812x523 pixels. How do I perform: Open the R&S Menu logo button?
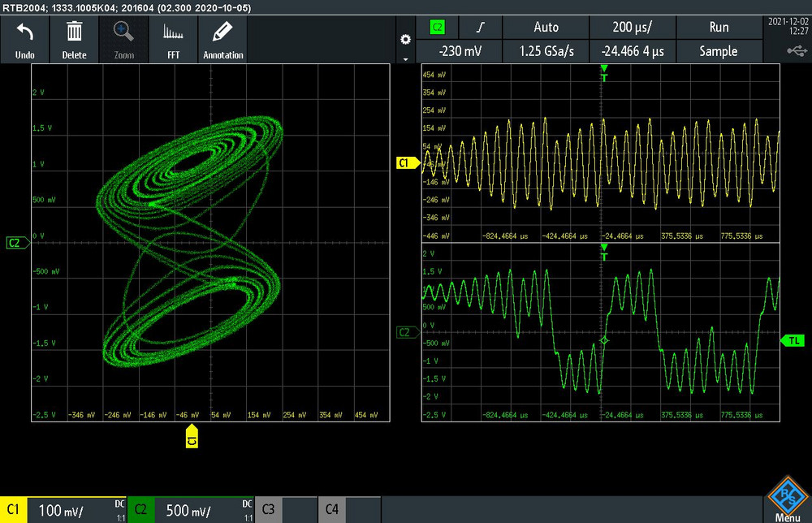[788, 499]
